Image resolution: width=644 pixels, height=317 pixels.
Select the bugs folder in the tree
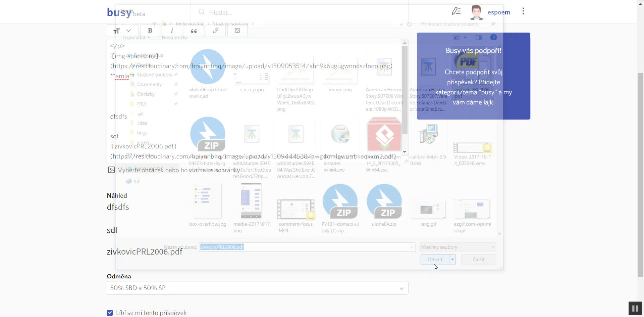(142, 133)
